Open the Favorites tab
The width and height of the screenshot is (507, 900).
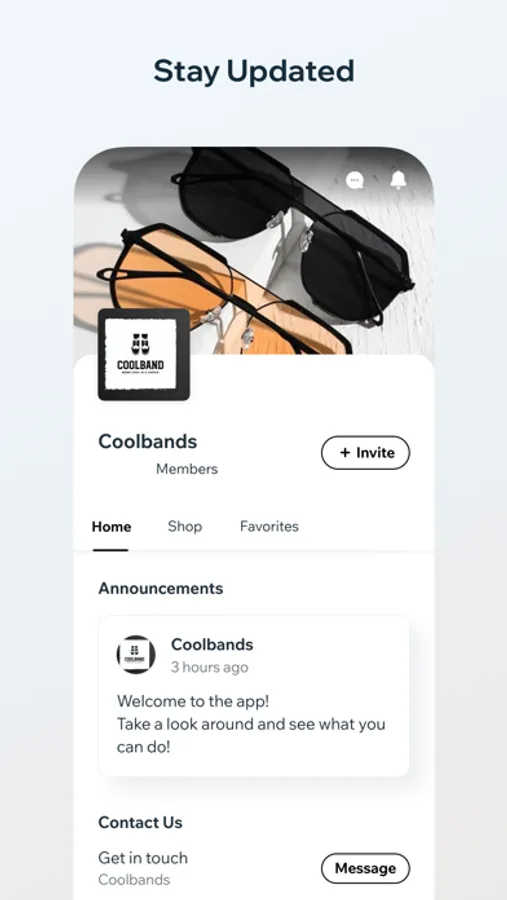[x=269, y=526]
